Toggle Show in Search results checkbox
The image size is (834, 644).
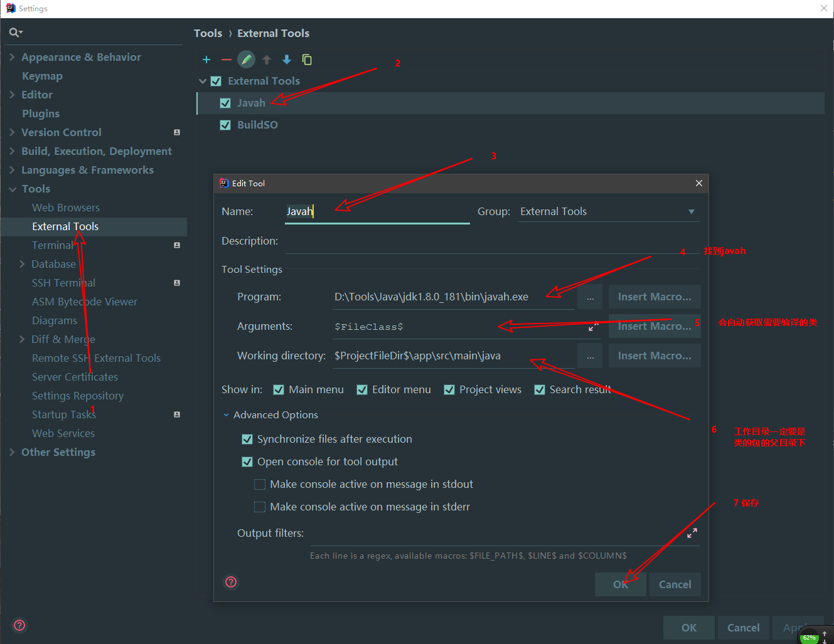coord(540,390)
